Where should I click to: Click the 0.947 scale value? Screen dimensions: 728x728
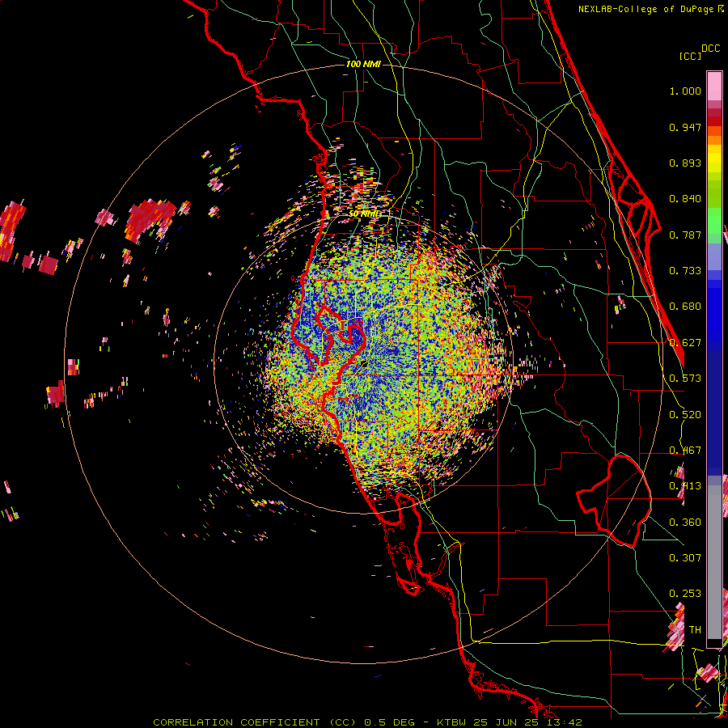[x=685, y=127]
